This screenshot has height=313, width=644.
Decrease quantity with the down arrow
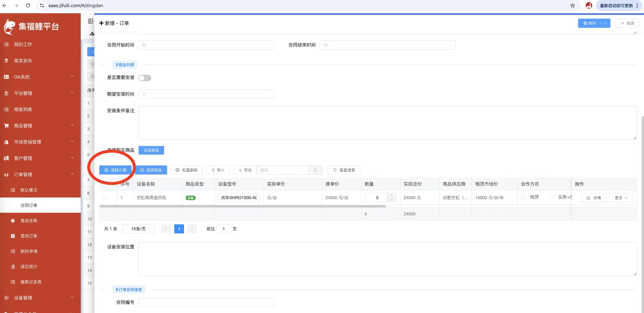tap(392, 200)
